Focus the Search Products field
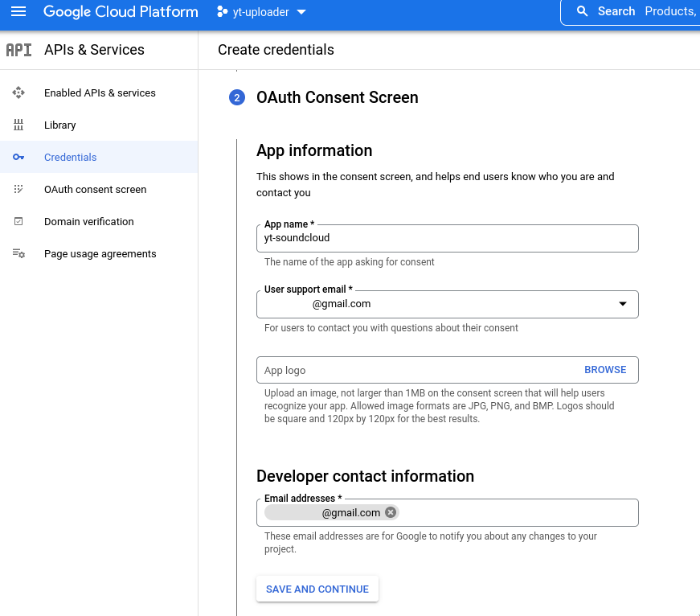The width and height of the screenshot is (700, 616). pos(629,12)
